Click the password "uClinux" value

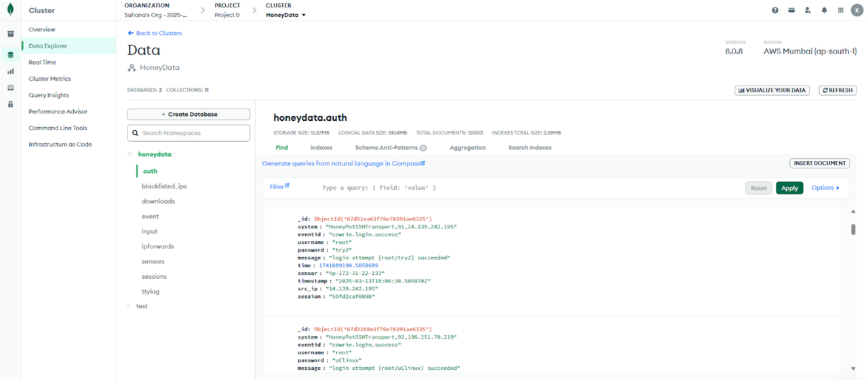[347, 360]
